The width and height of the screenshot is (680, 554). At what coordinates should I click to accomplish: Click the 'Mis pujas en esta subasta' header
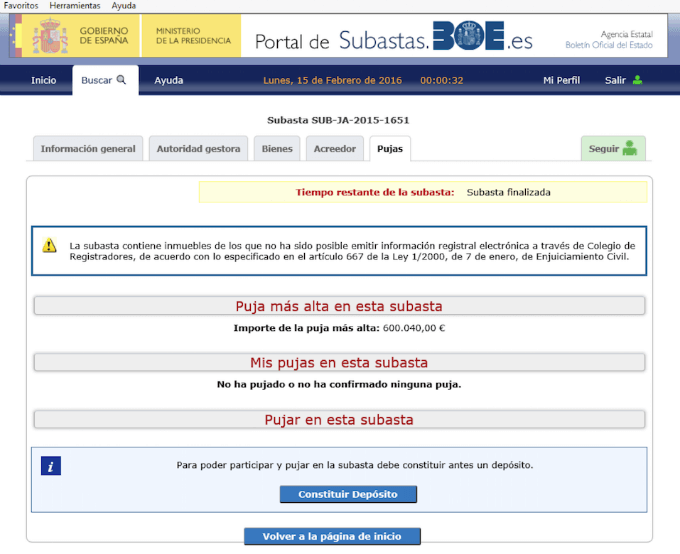339,362
